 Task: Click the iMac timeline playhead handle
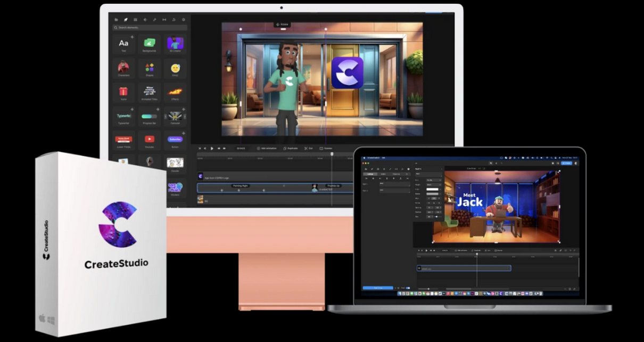click(332, 154)
